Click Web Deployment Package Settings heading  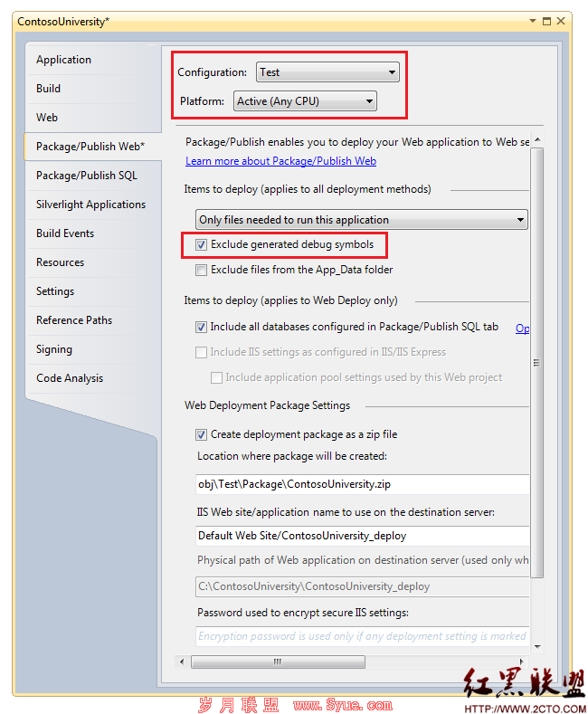(267, 405)
